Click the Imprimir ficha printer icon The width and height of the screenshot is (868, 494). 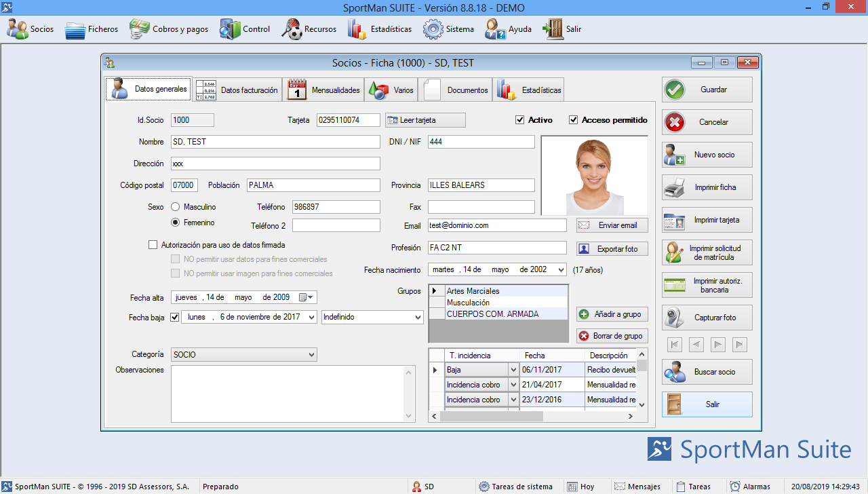[x=675, y=187]
